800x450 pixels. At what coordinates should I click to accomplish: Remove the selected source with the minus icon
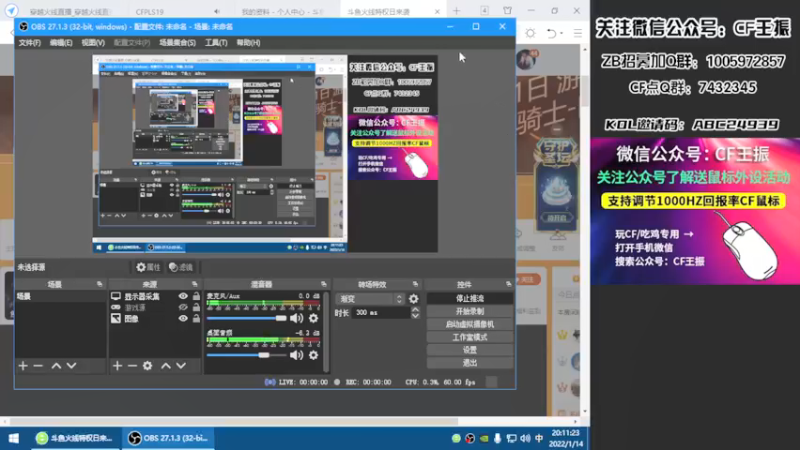132,366
